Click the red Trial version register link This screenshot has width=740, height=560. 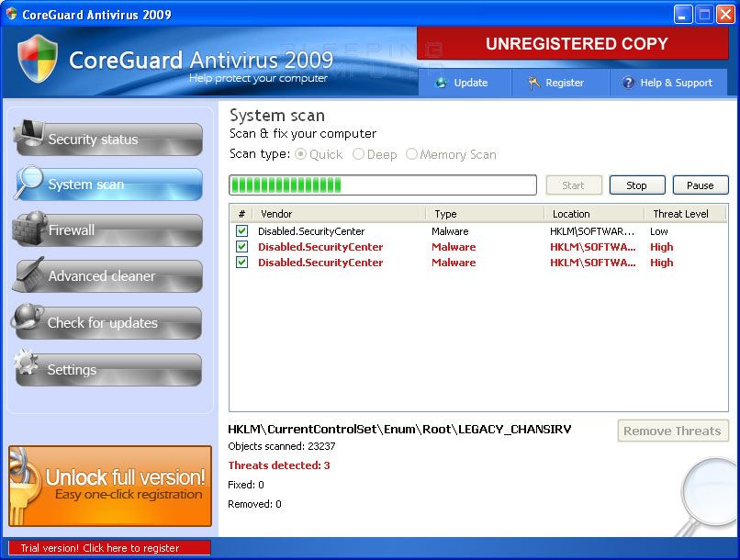coord(109,548)
